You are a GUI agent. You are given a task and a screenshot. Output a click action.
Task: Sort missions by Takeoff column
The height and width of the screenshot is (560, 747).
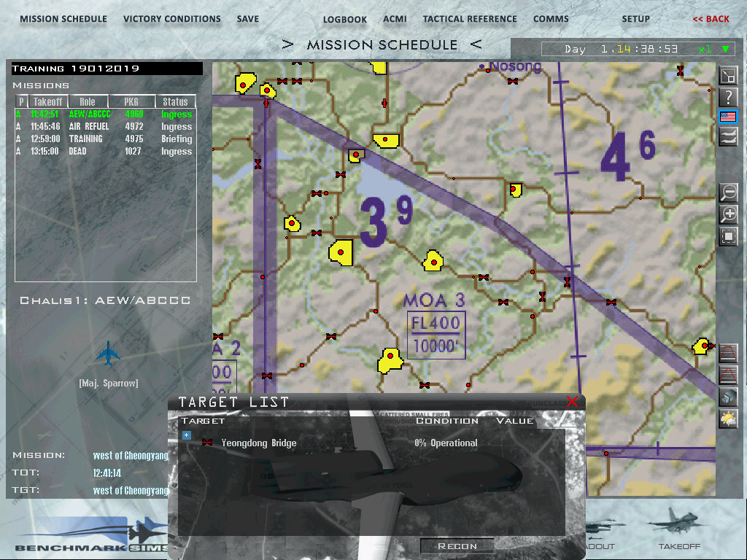47,101
